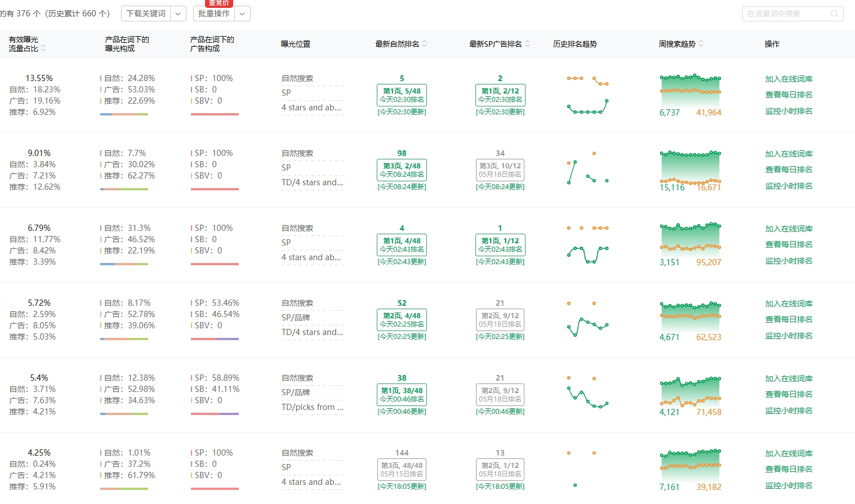Screen dimensions: 855x504
Task: Click the 批量操作 button
Action: (214, 14)
